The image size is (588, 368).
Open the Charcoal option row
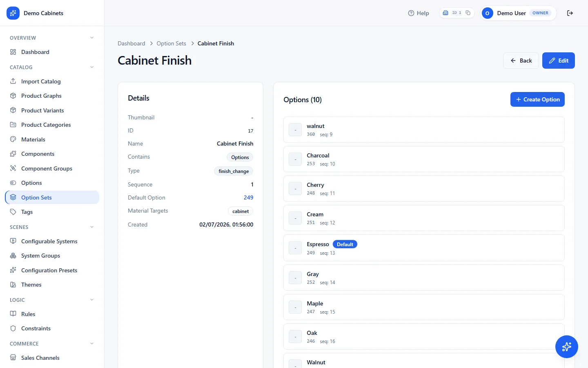click(x=424, y=159)
